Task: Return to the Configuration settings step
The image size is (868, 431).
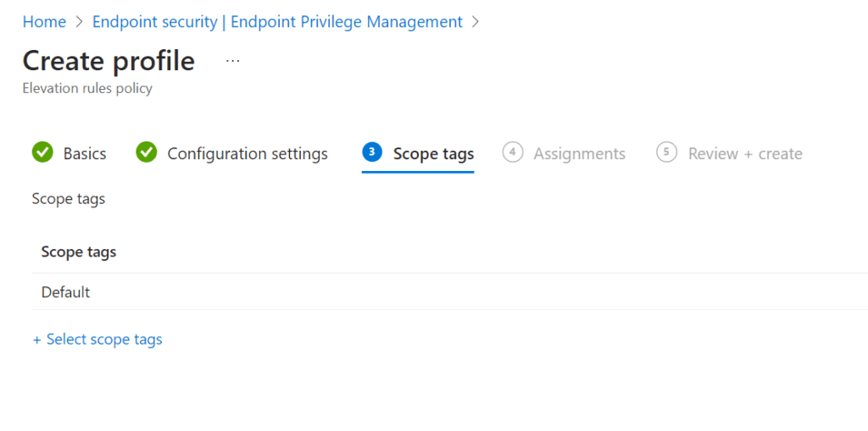Action: click(x=248, y=154)
